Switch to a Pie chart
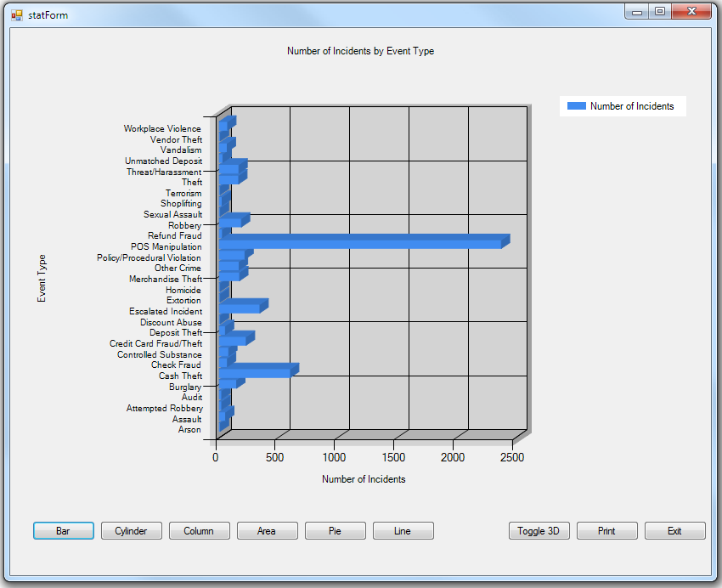722x588 pixels. (x=335, y=530)
